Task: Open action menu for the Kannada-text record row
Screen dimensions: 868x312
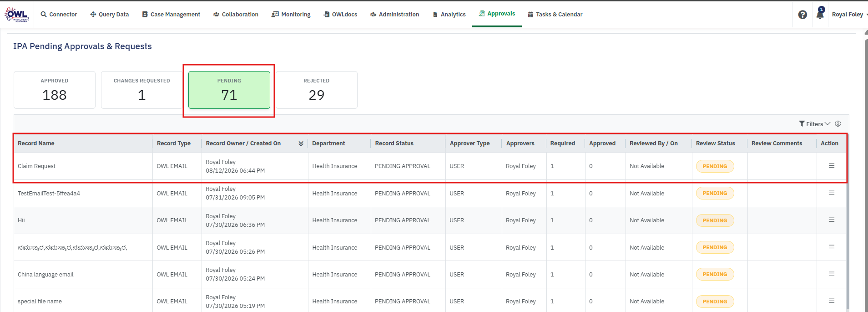Action: tap(831, 247)
